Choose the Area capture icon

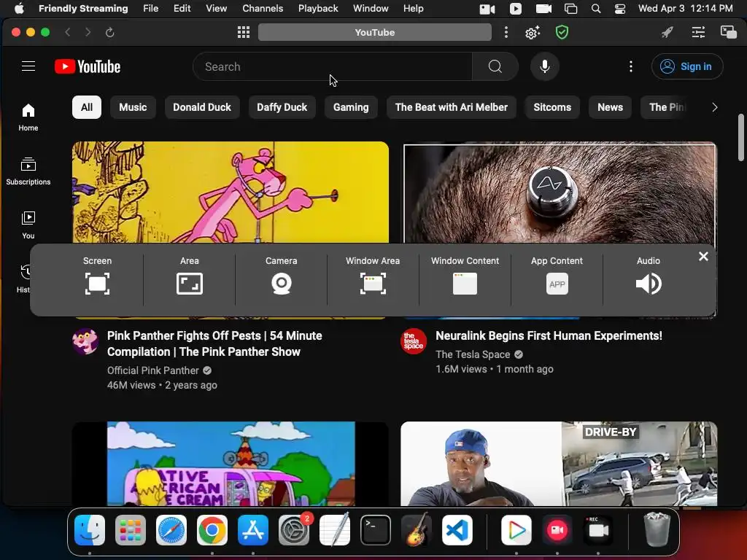point(189,284)
